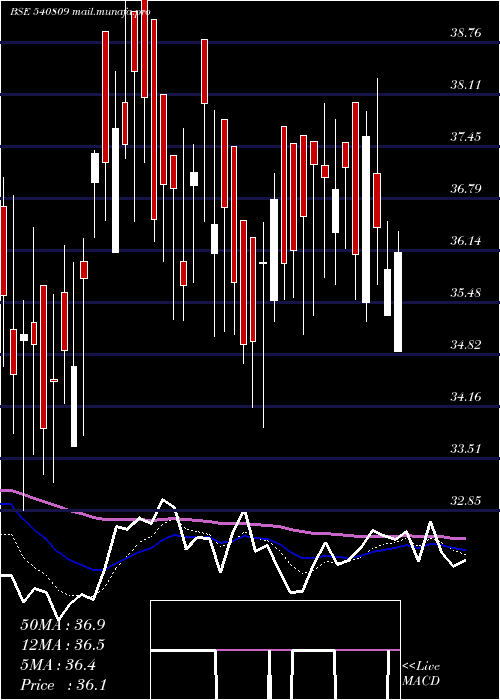500x700 pixels.
Task: Click the 32.85 price axis label
Action: 466,501
